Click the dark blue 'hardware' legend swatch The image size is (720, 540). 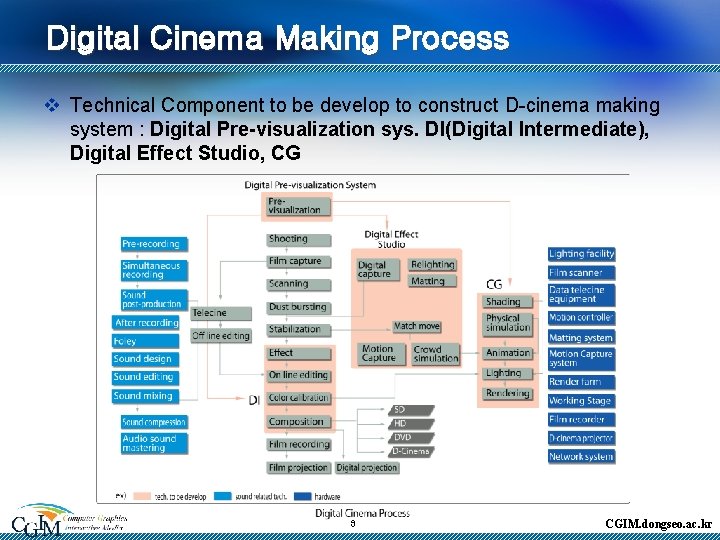303,496
